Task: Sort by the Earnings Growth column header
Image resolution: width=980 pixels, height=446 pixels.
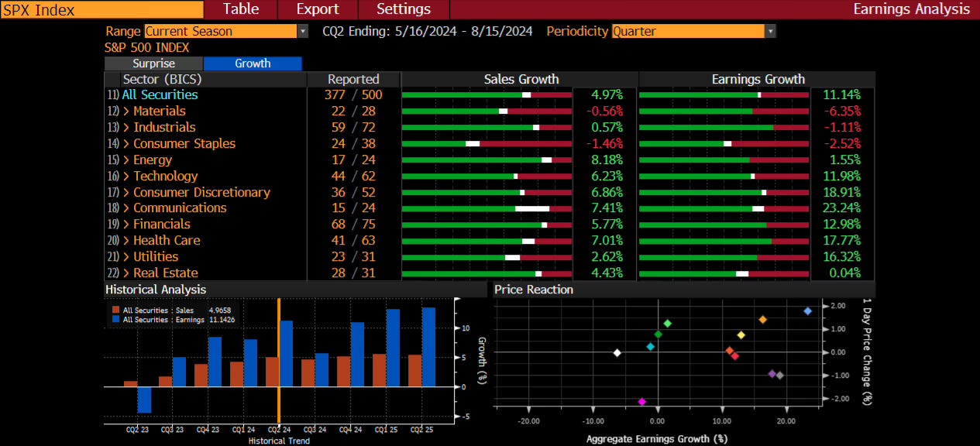Action: (x=758, y=79)
